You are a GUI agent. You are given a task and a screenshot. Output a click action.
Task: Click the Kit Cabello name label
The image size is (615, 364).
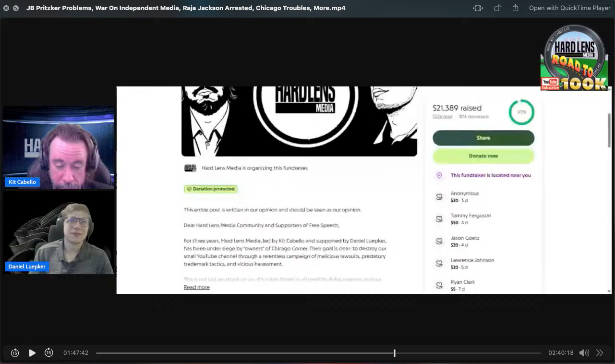click(22, 182)
